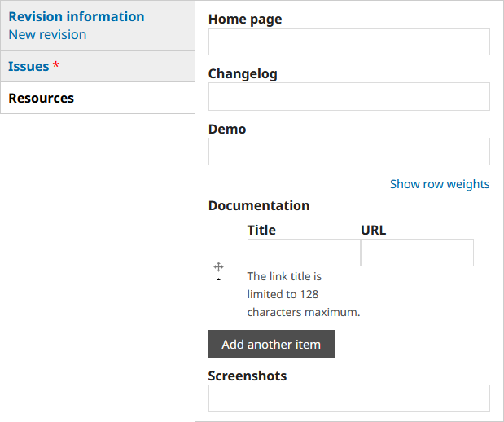
Task: Grab the Documentation row drag handle
Action: pos(218,266)
